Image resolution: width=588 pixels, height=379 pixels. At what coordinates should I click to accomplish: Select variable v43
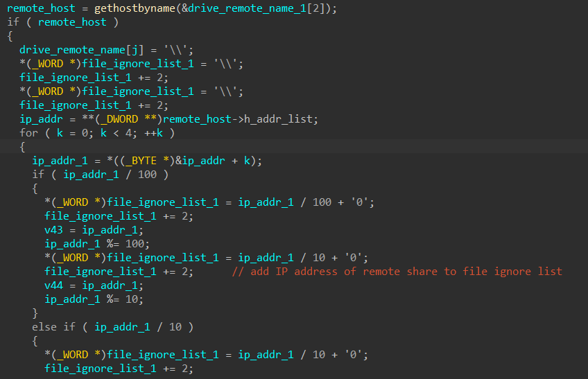click(x=53, y=230)
